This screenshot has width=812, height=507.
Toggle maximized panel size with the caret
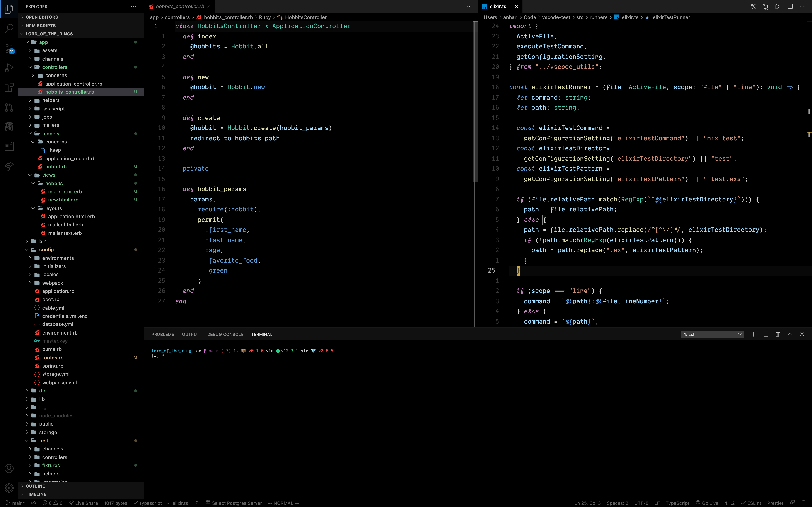(x=790, y=334)
